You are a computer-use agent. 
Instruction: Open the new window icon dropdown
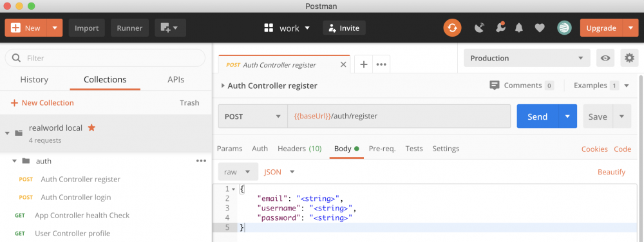click(171, 28)
